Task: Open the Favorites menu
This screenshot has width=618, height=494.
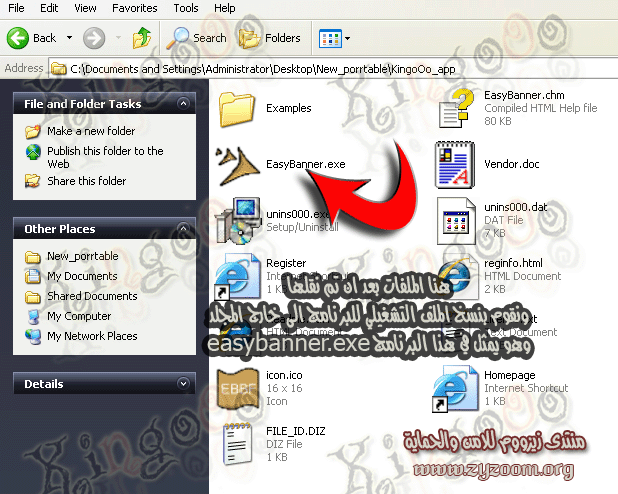Action: click(x=134, y=8)
